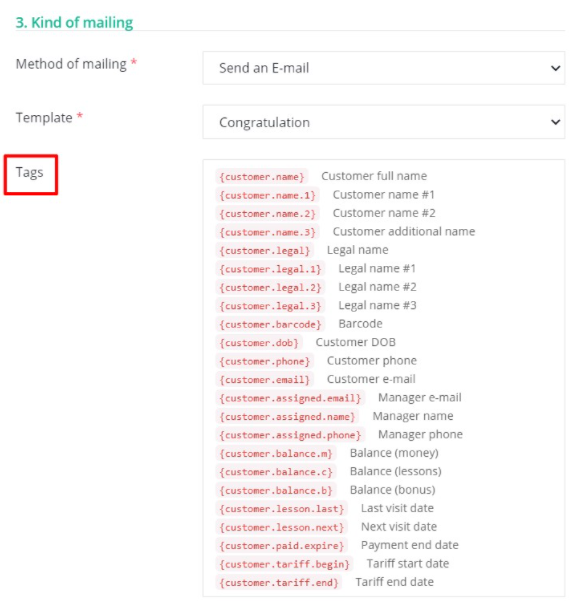Image resolution: width=581 pixels, height=608 pixels.
Task: Select the {customer.assigned.name} tag
Action: point(287,416)
